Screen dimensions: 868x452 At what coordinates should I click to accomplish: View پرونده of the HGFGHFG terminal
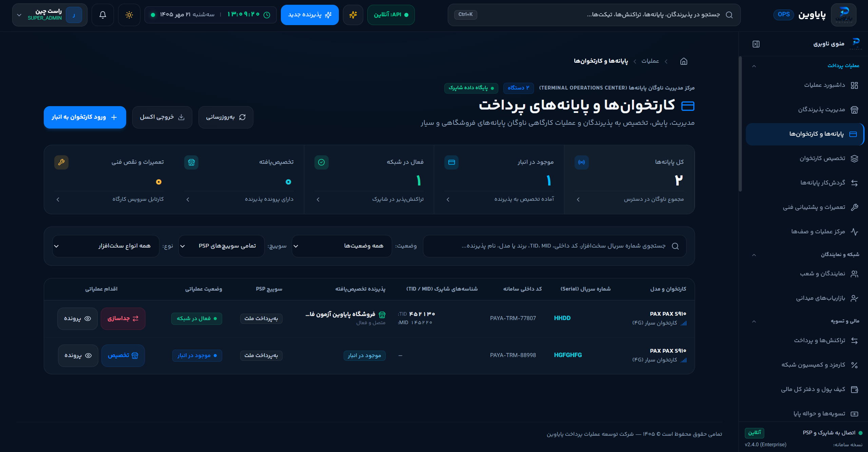tap(78, 355)
